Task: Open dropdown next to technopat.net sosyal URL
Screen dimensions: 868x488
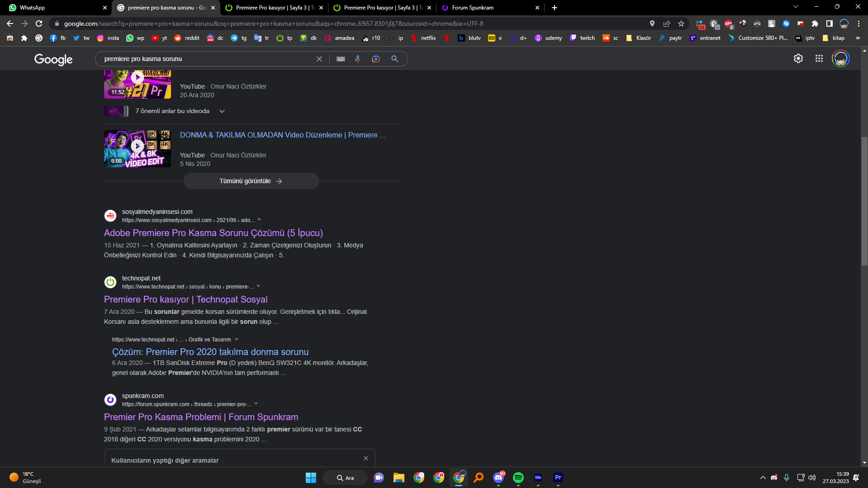Action: pyautogui.click(x=258, y=286)
